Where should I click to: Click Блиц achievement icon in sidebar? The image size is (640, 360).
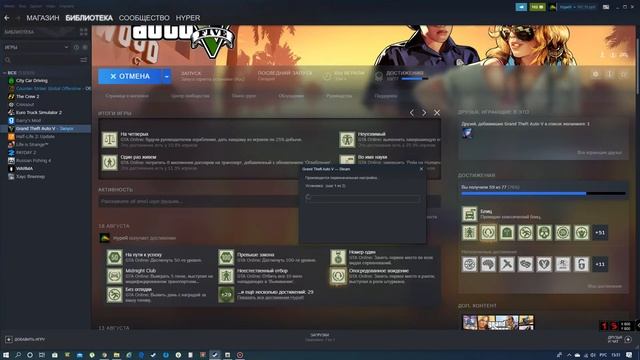click(x=470, y=214)
